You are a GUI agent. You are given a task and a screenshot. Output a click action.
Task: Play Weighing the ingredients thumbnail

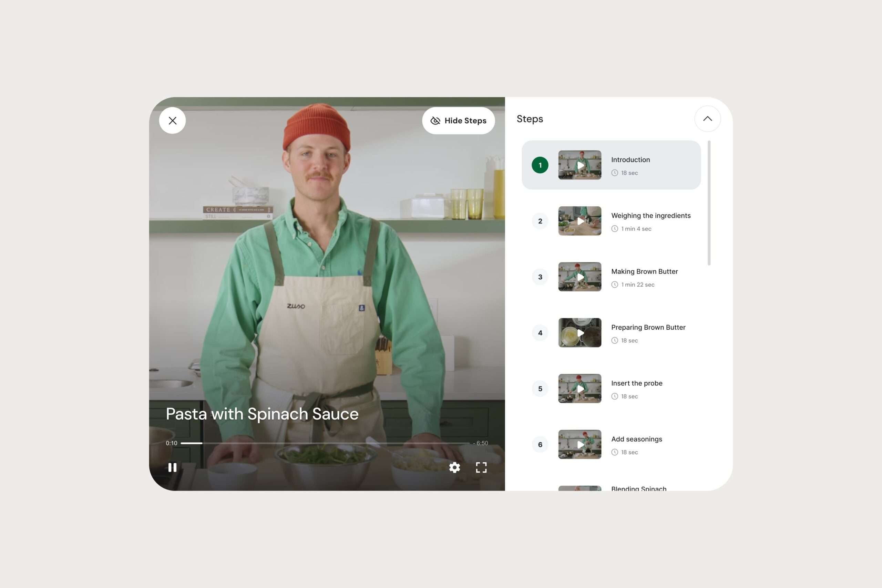coord(580,221)
